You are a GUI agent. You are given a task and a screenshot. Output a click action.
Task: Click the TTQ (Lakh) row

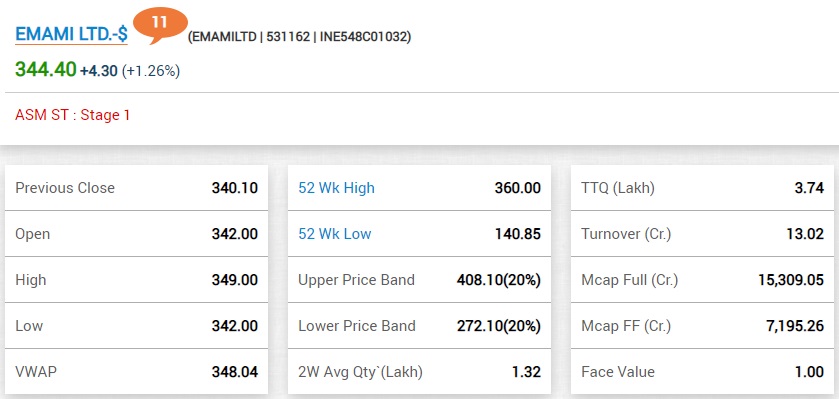click(703, 188)
